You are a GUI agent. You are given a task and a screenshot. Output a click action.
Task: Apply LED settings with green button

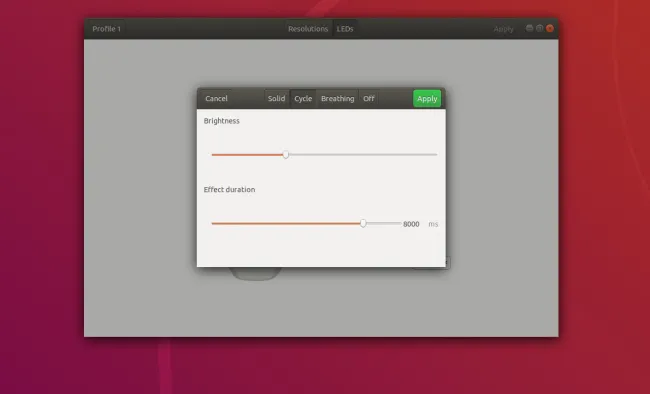tap(427, 99)
